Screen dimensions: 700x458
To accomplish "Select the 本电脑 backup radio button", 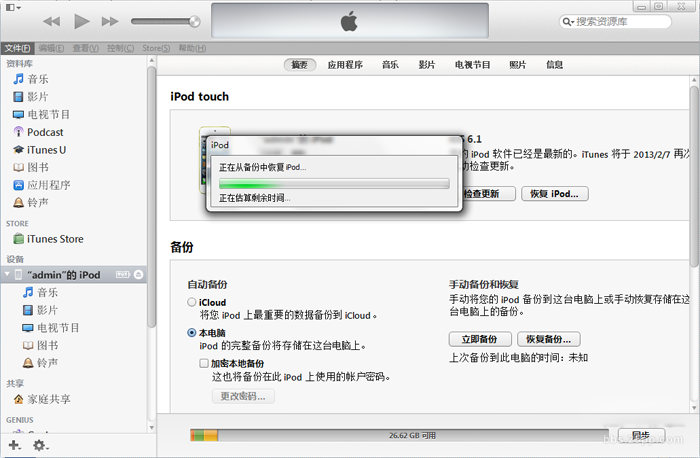I will pos(192,333).
